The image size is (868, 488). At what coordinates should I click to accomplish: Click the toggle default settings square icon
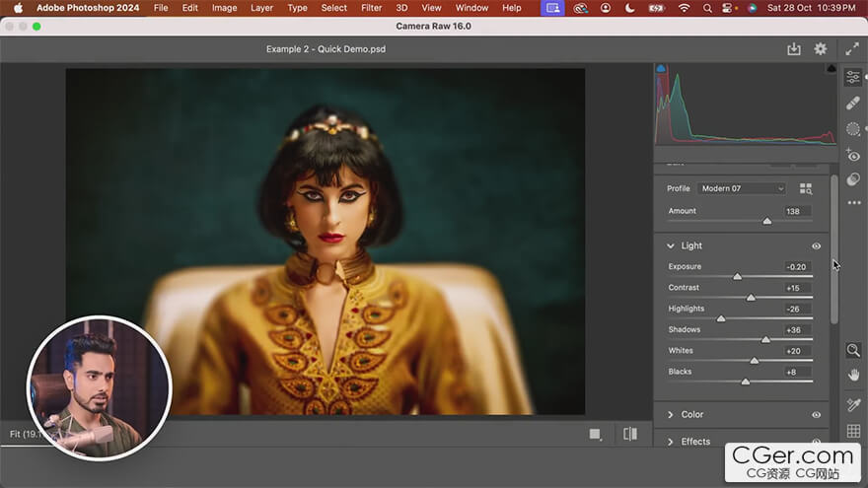click(x=595, y=435)
